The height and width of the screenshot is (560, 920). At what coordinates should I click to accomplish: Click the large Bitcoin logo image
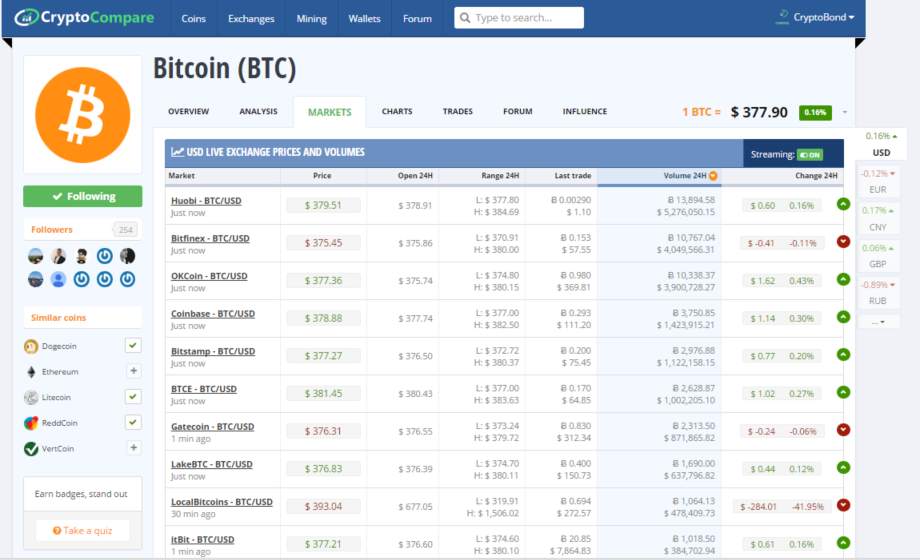pos(83,115)
